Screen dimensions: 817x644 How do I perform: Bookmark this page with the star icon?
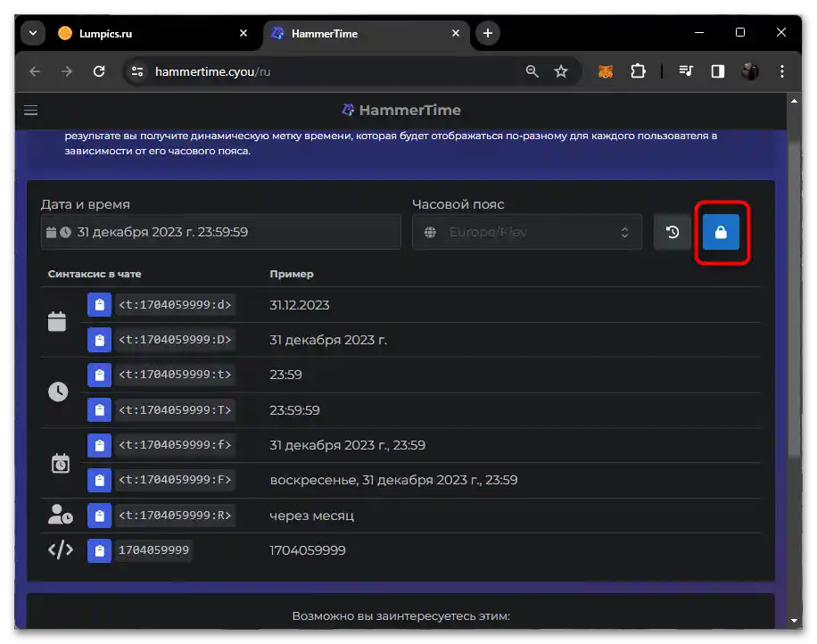tap(561, 71)
